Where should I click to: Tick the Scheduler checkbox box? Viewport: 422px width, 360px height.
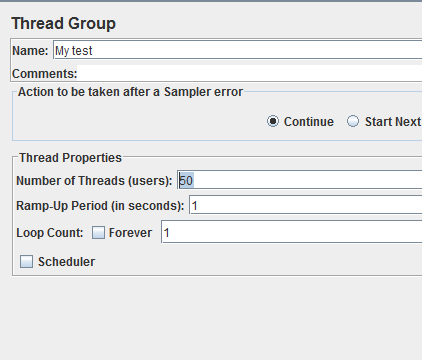pos(26,262)
